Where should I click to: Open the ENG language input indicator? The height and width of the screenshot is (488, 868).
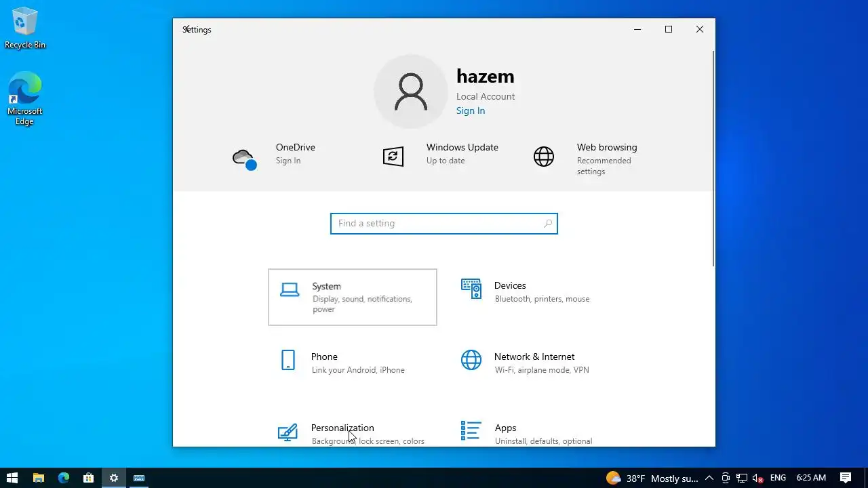point(778,478)
